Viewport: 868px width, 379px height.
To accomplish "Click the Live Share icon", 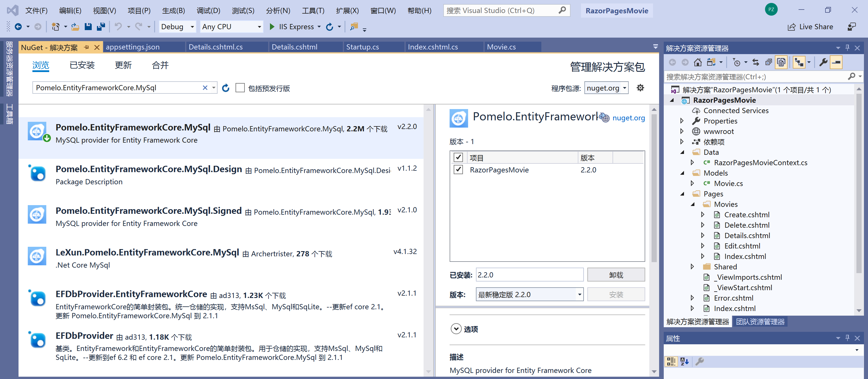I will pyautogui.click(x=792, y=27).
